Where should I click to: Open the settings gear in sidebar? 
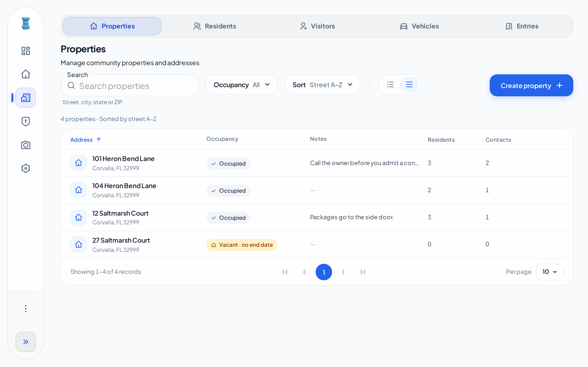[x=25, y=168]
